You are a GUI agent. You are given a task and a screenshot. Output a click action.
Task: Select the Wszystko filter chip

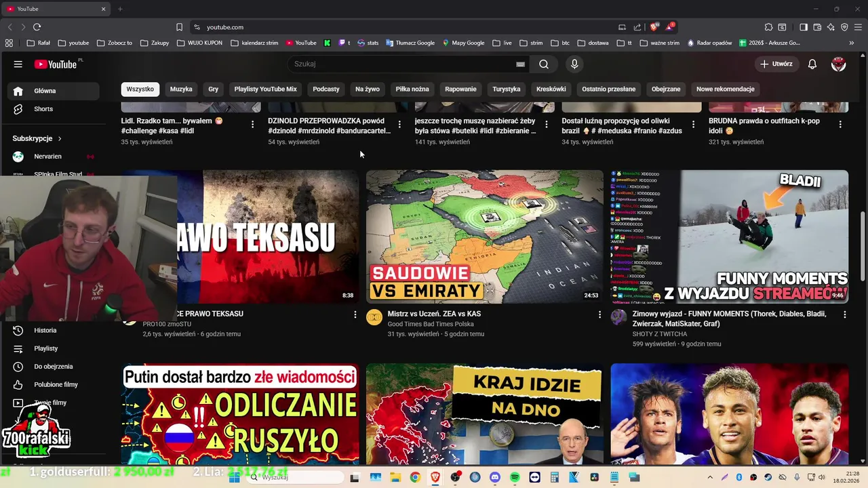pyautogui.click(x=140, y=89)
